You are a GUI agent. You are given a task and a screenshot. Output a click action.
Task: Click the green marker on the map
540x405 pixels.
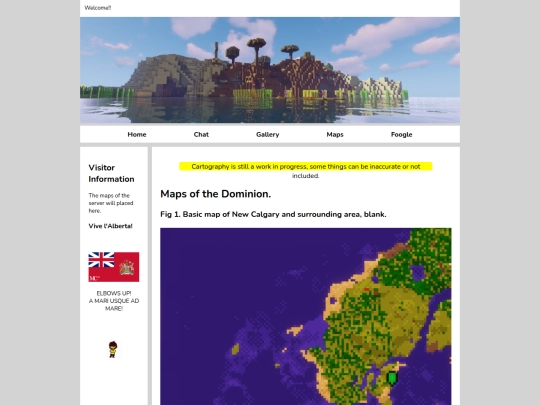coord(392,378)
